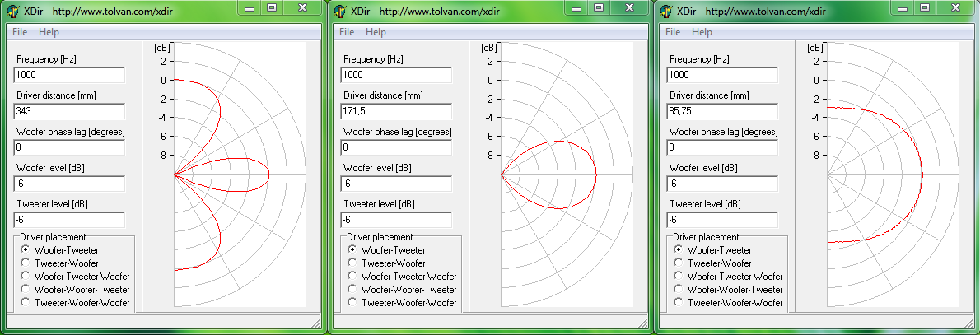Screen dimensions: 980x335
Task: Click the XDir app icon in middle window
Action: (340, 12)
